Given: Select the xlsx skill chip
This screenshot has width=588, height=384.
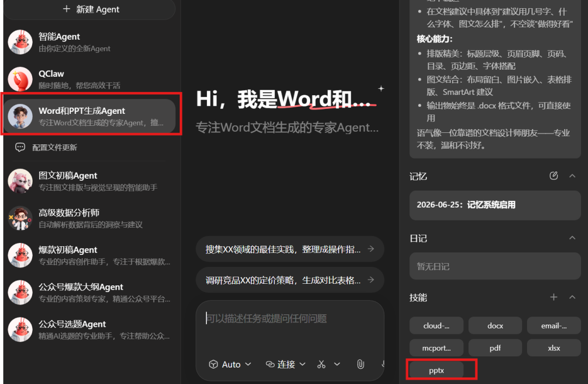Looking at the screenshot, I should coord(554,348).
